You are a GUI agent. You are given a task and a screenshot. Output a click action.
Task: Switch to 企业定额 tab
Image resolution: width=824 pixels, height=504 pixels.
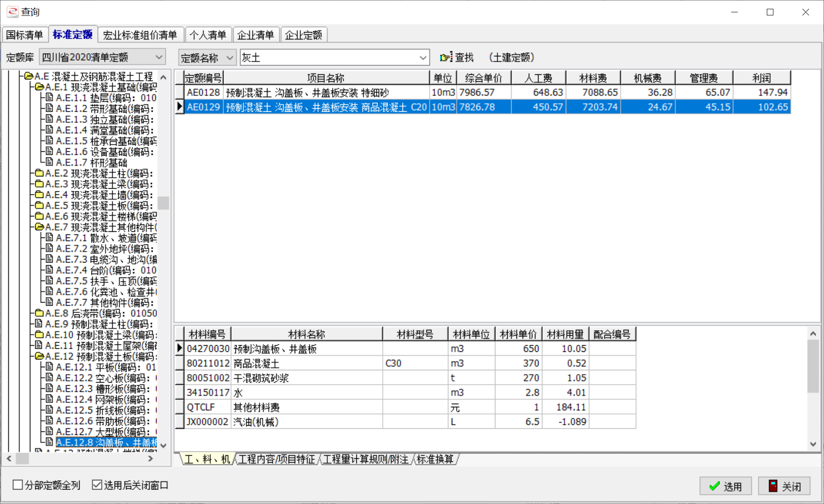pos(304,35)
